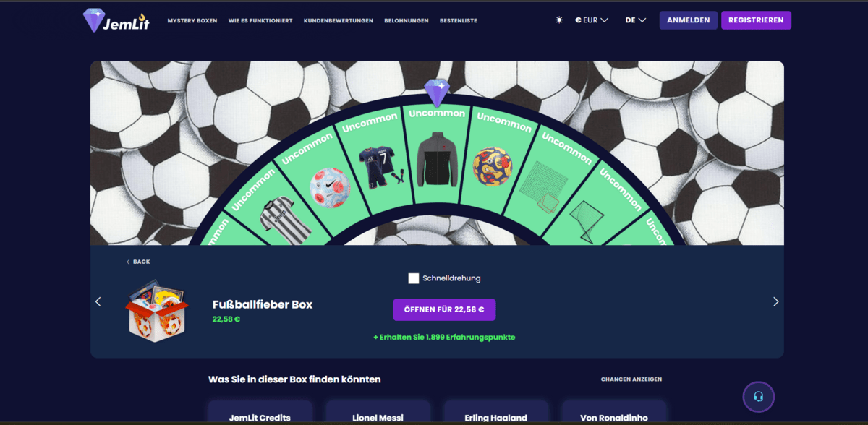Go to Kundenbewertungen page

click(339, 21)
